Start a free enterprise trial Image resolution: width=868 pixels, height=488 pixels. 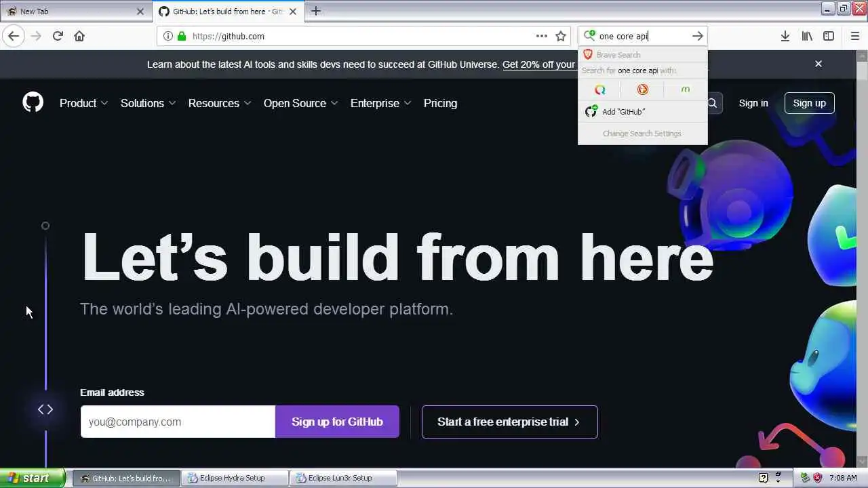click(509, 422)
